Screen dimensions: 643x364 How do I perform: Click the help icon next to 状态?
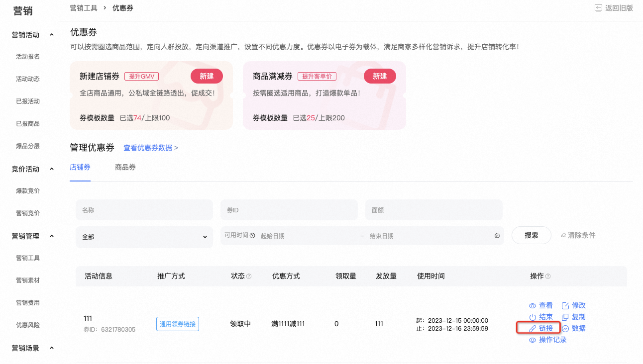point(249,276)
